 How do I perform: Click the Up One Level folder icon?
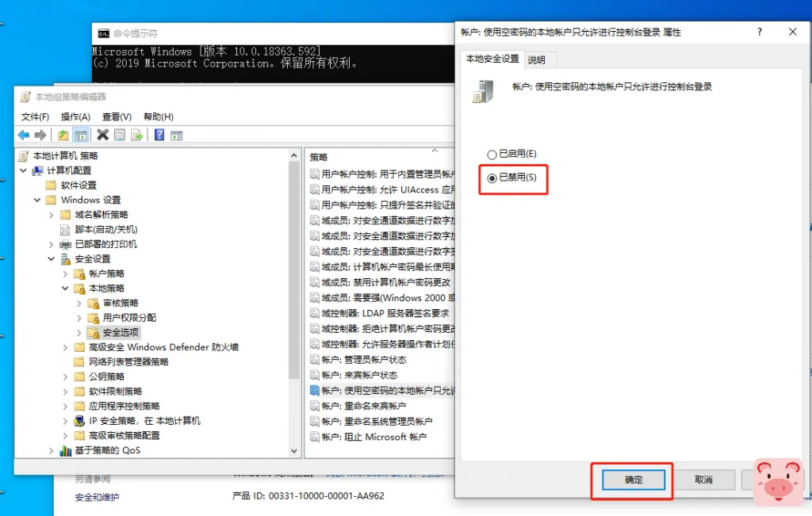click(x=63, y=135)
